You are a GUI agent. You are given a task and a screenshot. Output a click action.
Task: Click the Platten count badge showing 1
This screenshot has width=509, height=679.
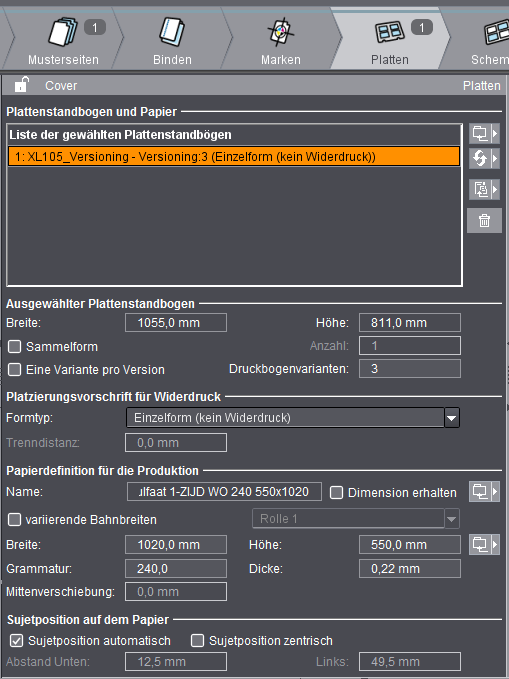[421, 28]
